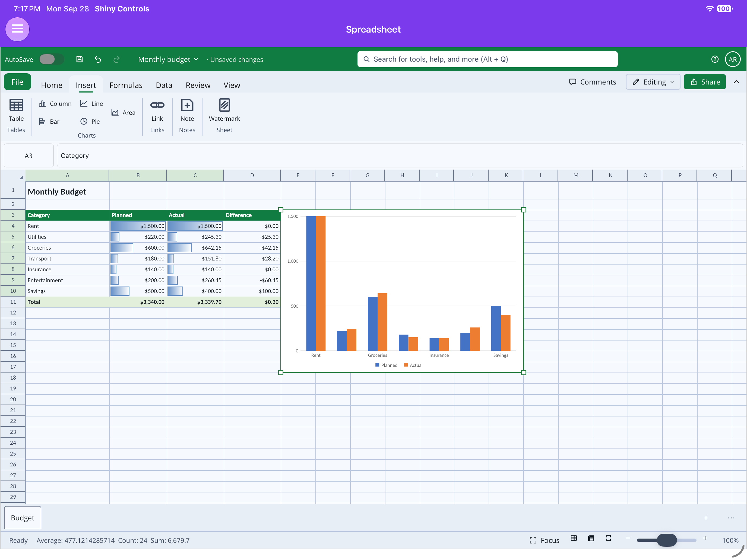Click the zoom out minus icon
The height and width of the screenshot is (560, 747).
pos(628,538)
